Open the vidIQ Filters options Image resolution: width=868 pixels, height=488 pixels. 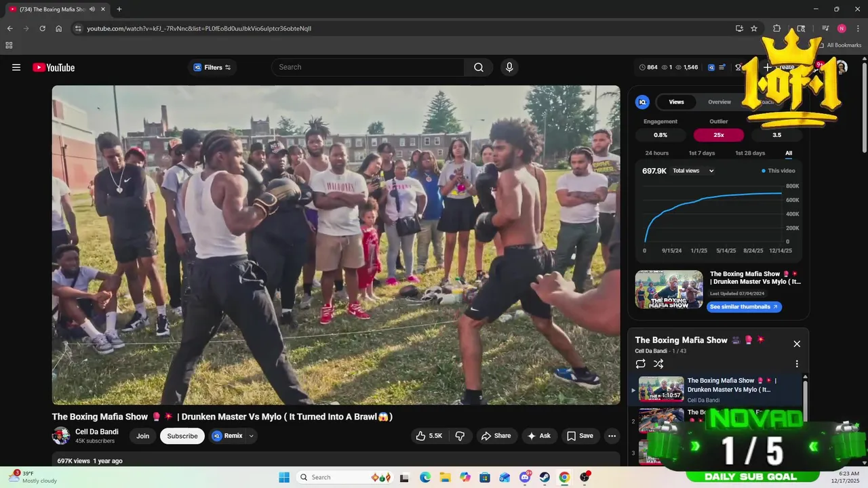click(x=212, y=67)
